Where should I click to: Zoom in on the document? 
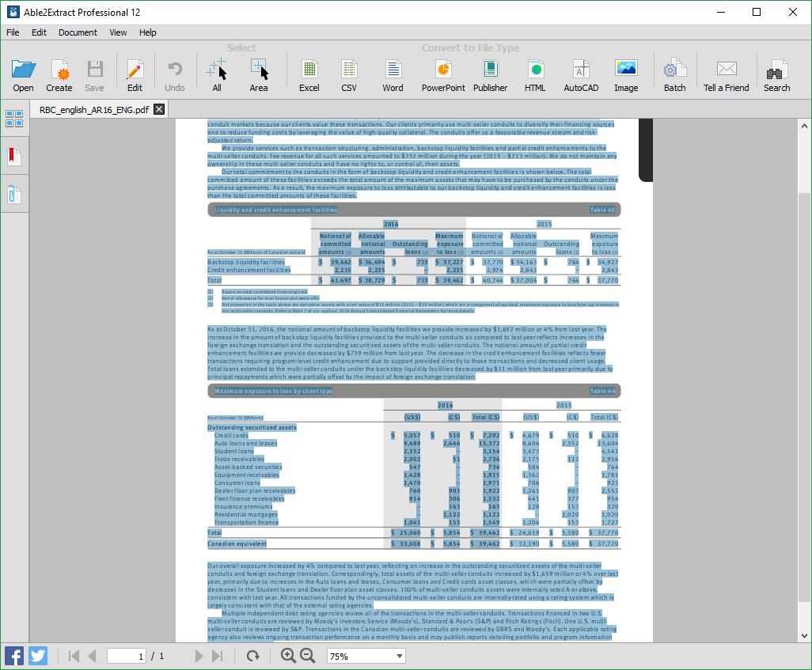pos(289,655)
